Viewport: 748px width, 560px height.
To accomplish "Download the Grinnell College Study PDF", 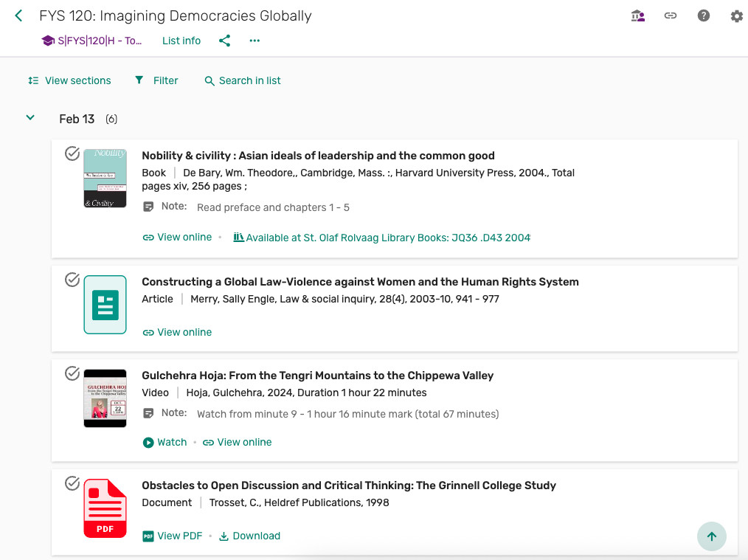I will pos(249,536).
